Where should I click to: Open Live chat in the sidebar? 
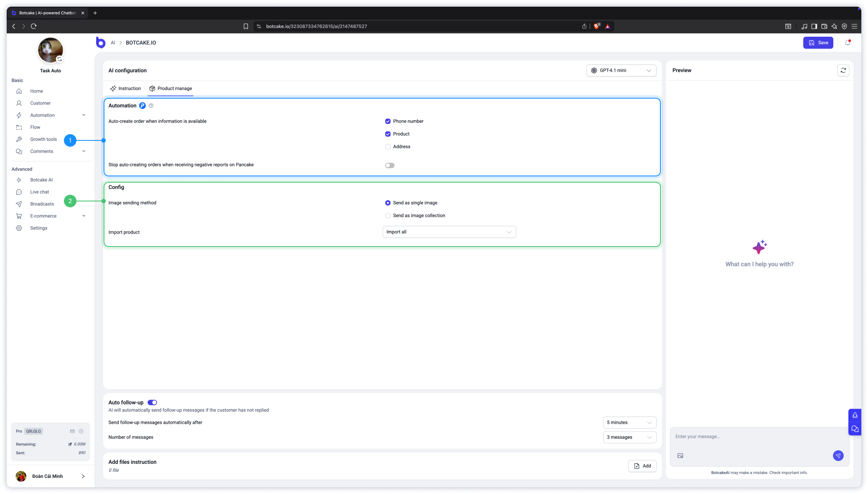(x=39, y=192)
